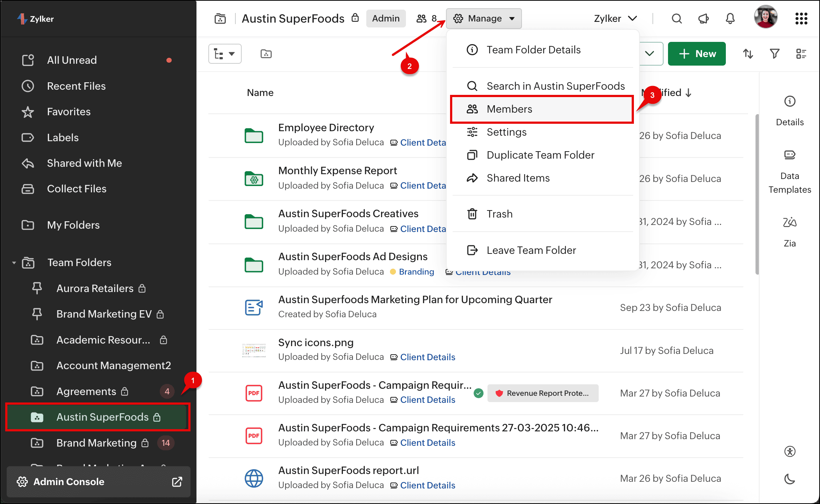Click the search magnifier icon in header
The height and width of the screenshot is (504, 820).
(677, 19)
